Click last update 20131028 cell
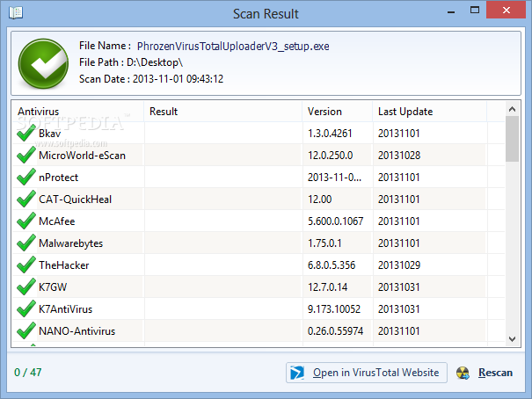This screenshot has height=399, width=532. tap(399, 156)
